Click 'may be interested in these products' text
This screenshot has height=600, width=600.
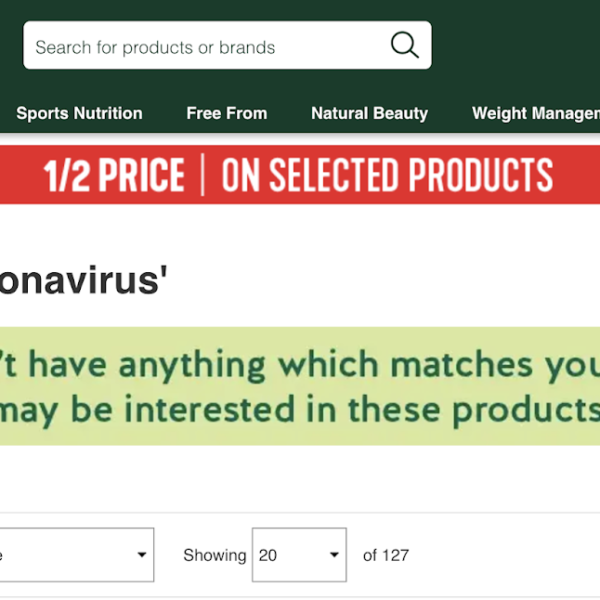pos(300,410)
